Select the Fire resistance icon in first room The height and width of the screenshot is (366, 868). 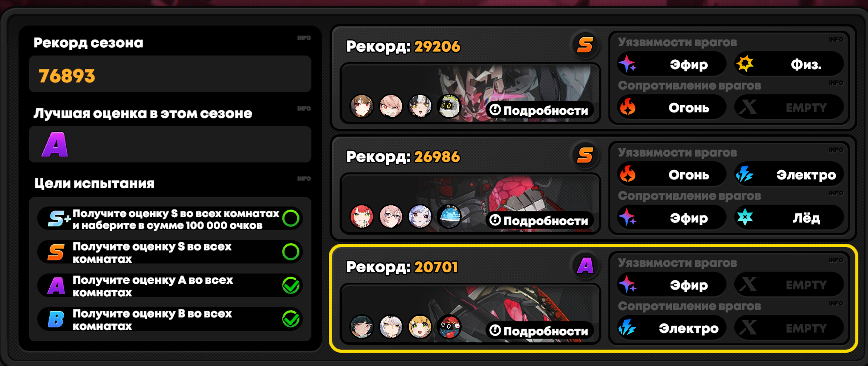[628, 107]
